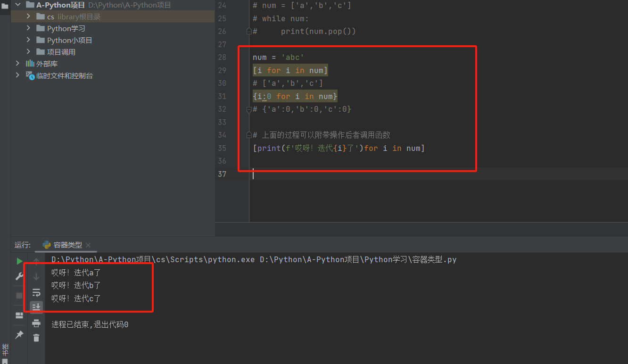
Task: Click the line {i:0 for i in num}
Action: pos(295,97)
